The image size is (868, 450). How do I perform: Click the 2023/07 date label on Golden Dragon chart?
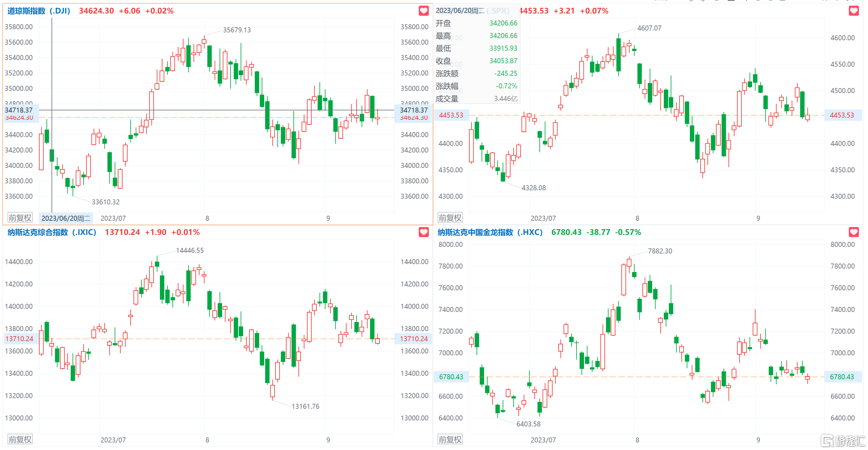pos(543,440)
